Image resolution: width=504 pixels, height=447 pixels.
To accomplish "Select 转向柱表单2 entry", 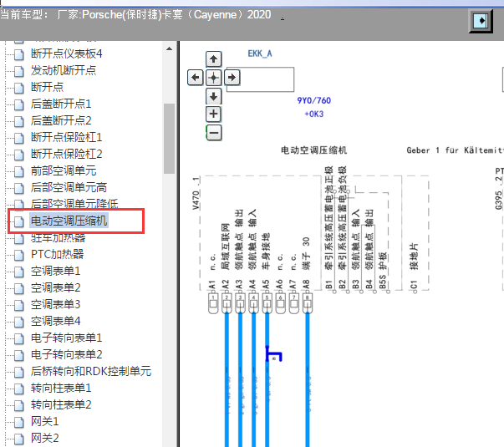I will point(61,405).
